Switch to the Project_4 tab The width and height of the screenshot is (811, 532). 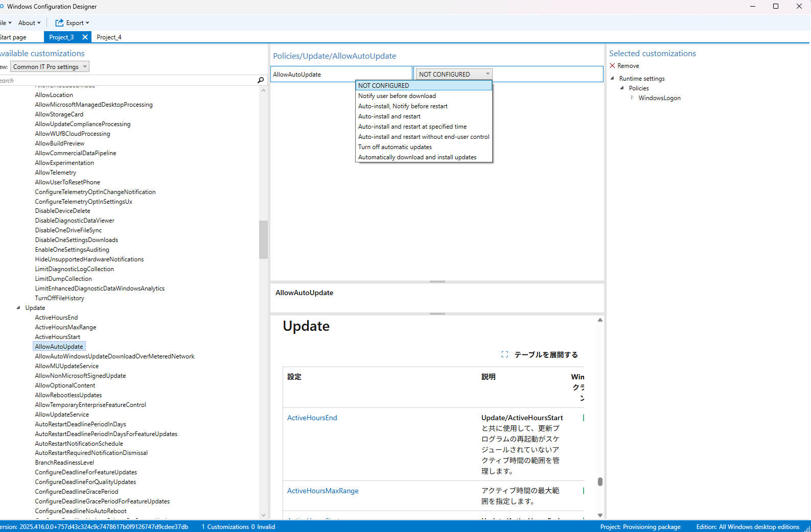click(109, 37)
